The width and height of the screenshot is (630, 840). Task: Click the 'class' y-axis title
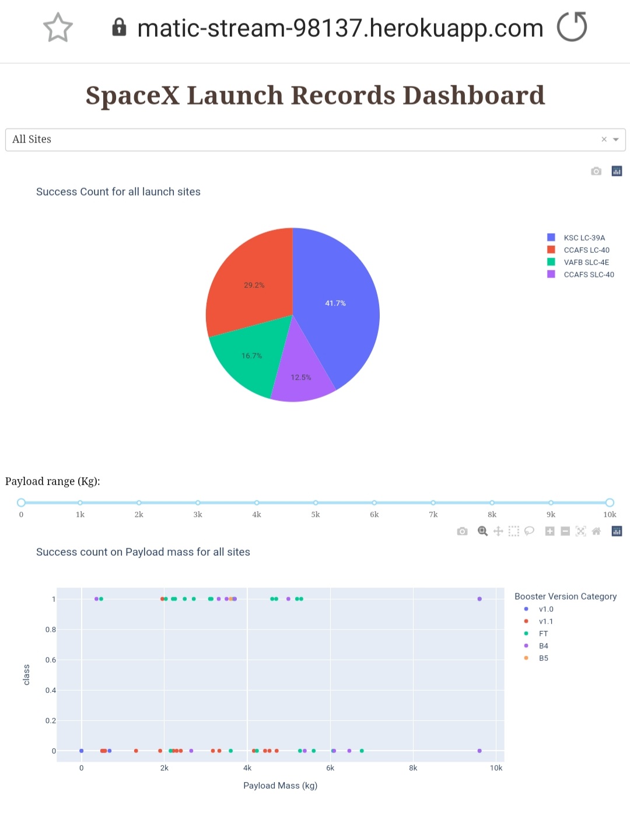click(26, 675)
